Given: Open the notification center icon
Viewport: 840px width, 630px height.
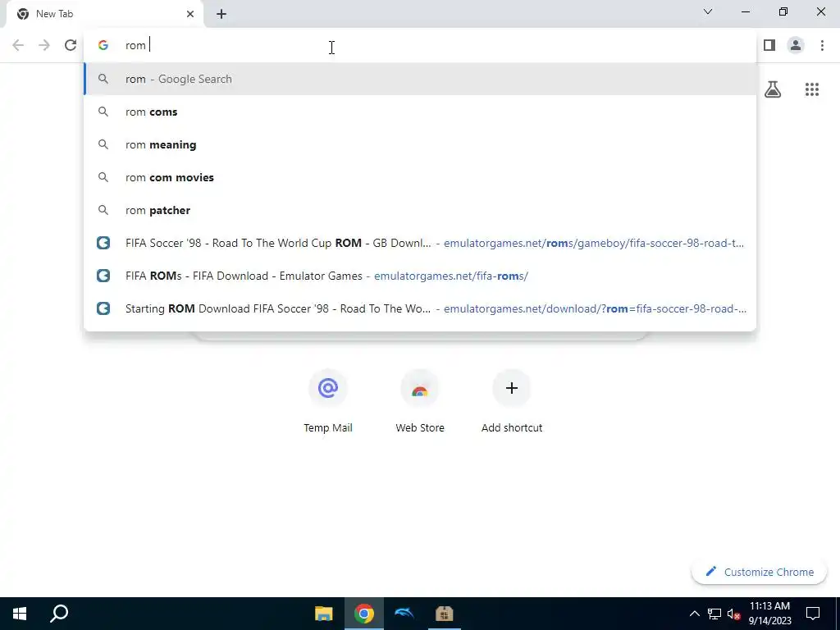Looking at the screenshot, I should [x=813, y=614].
